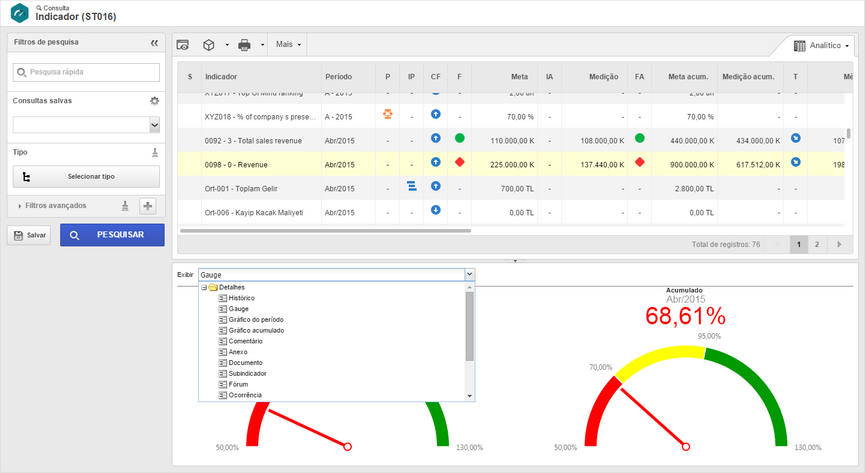This screenshot has height=473, width=865.
Task: Sort by the Medição acum. column header
Action: click(x=750, y=77)
